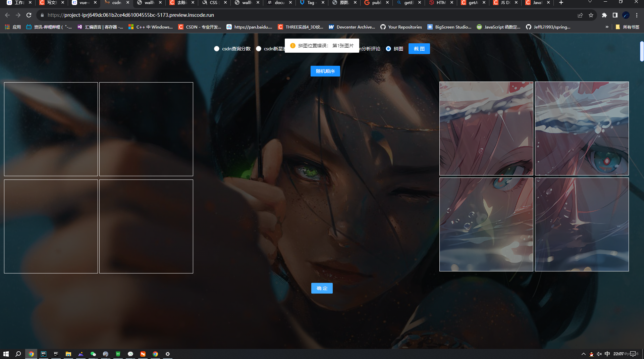Toggle the browser side panel icon
This screenshot has width=644, height=359.
click(x=615, y=15)
